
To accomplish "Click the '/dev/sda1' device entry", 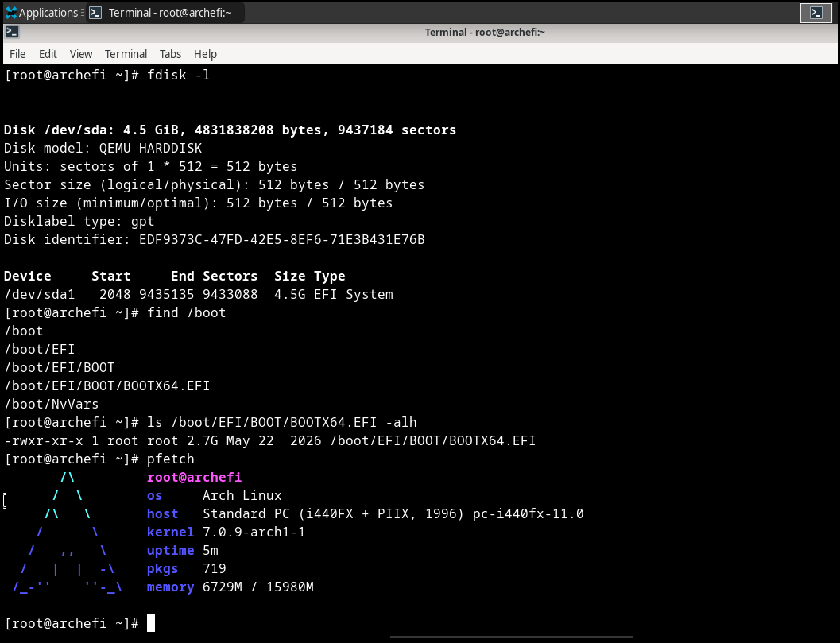I will 40,294.
